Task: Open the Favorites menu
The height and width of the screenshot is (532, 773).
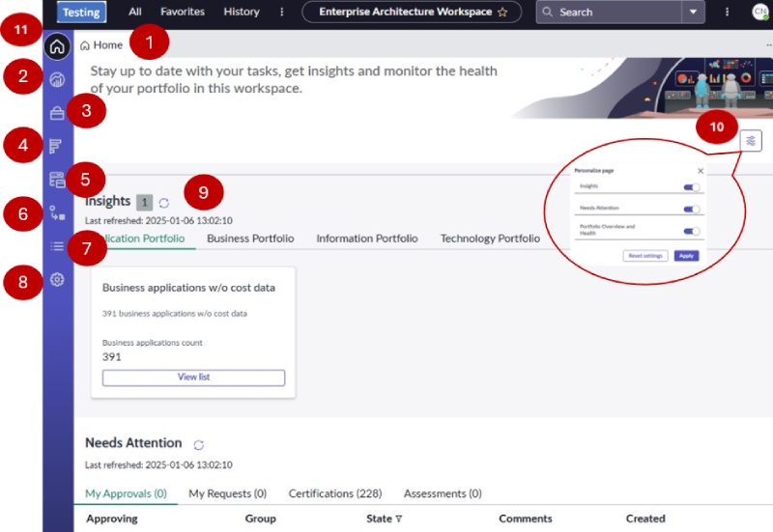Action: (x=183, y=12)
